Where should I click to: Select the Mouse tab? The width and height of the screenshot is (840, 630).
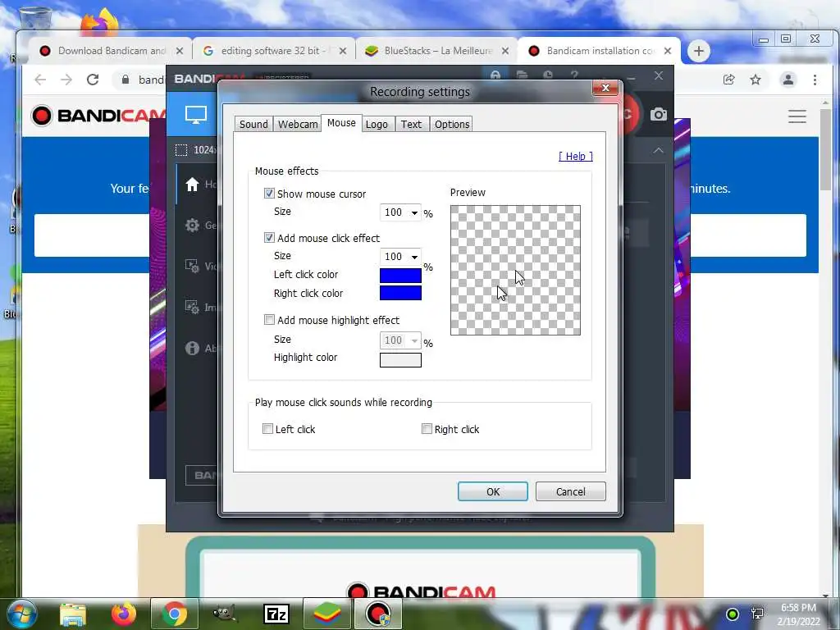click(341, 123)
